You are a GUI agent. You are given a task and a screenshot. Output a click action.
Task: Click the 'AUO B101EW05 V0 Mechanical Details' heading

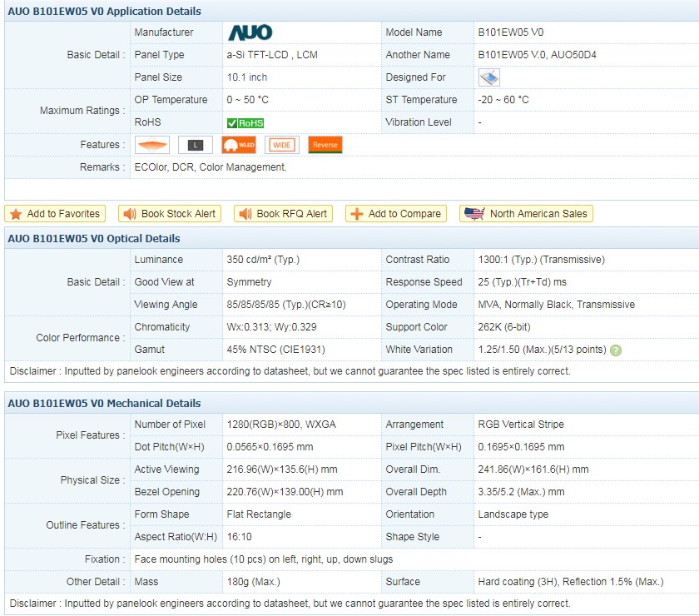click(x=104, y=403)
